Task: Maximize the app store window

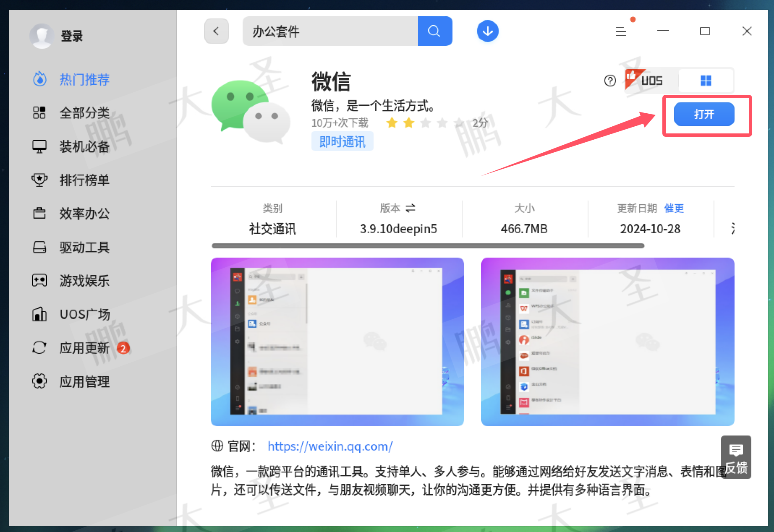Action: click(x=705, y=31)
